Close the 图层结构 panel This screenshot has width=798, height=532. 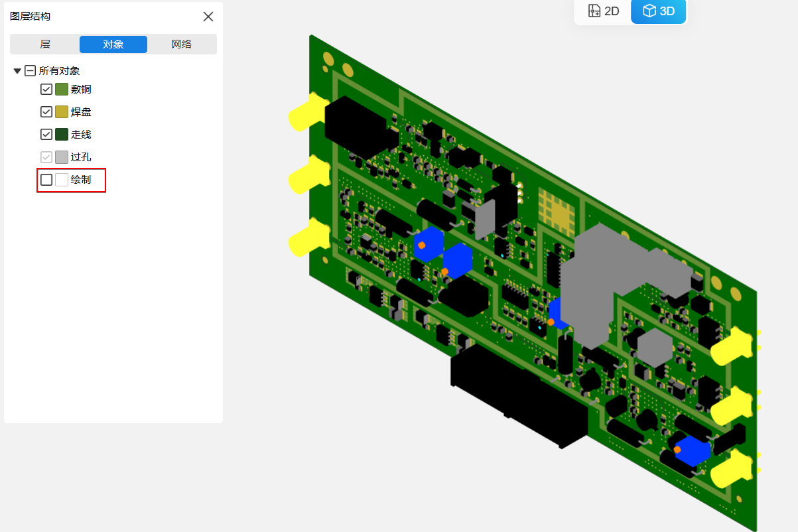pyautogui.click(x=208, y=17)
